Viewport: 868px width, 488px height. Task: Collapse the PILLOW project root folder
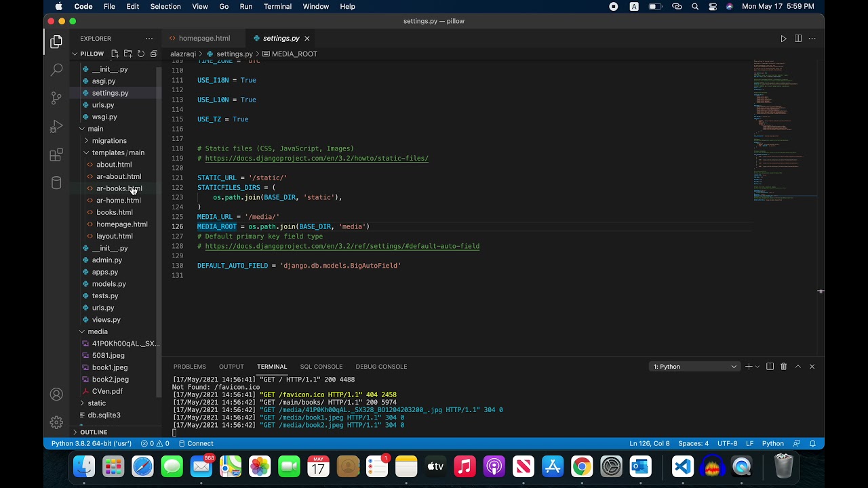[93, 54]
